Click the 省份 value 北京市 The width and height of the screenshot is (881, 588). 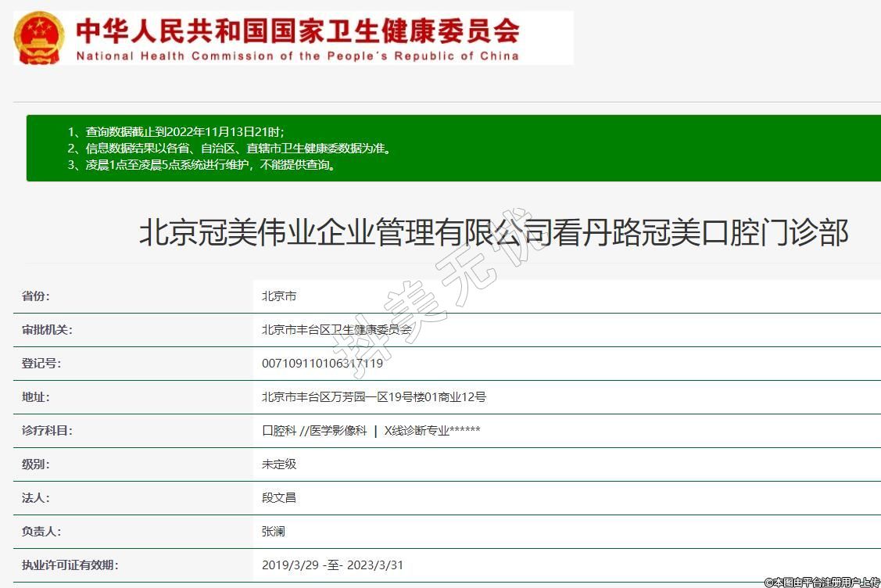(279, 296)
